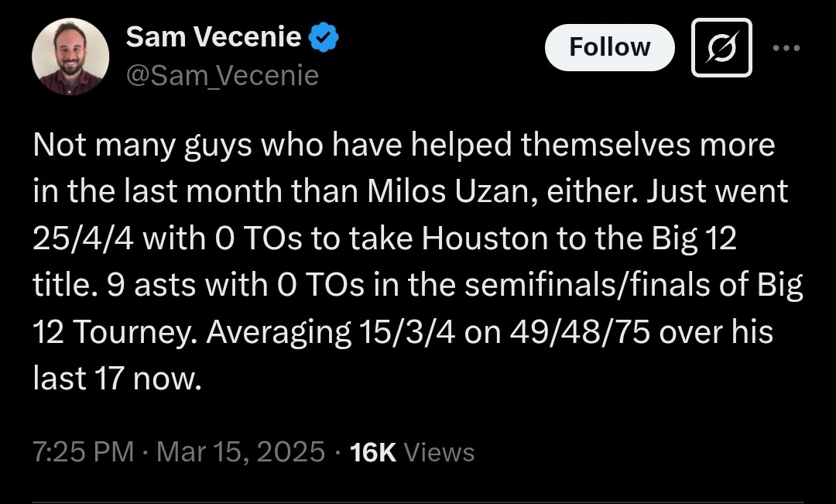Follow Sam Vecenie

(x=609, y=47)
